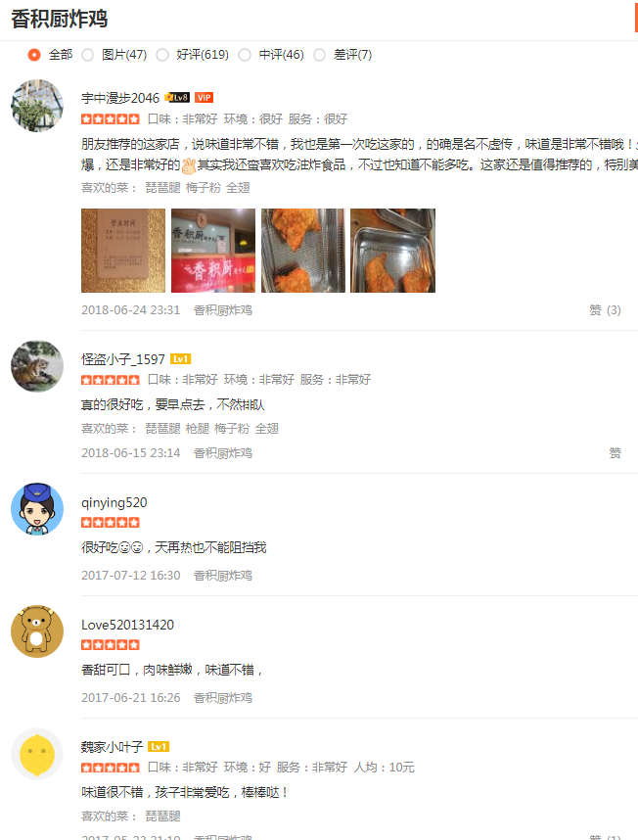Click the orange VIP badge
Screen dimensions: 638x840
[x=204, y=98]
